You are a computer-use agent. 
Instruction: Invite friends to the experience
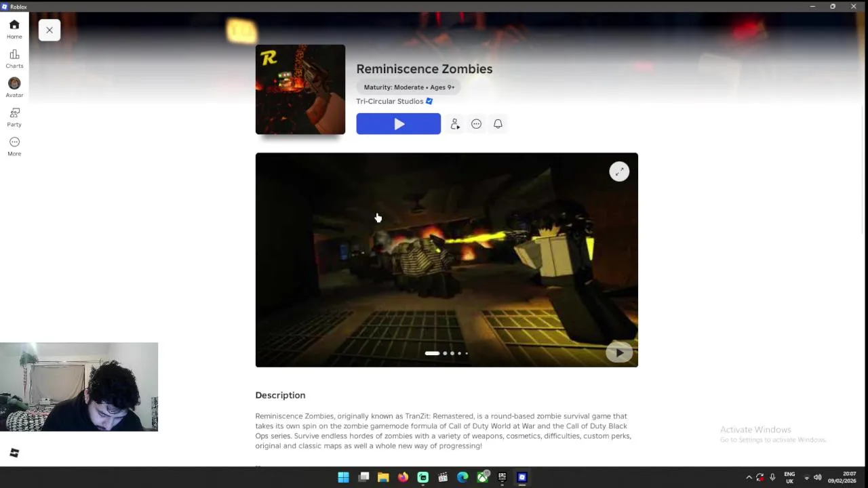click(455, 124)
